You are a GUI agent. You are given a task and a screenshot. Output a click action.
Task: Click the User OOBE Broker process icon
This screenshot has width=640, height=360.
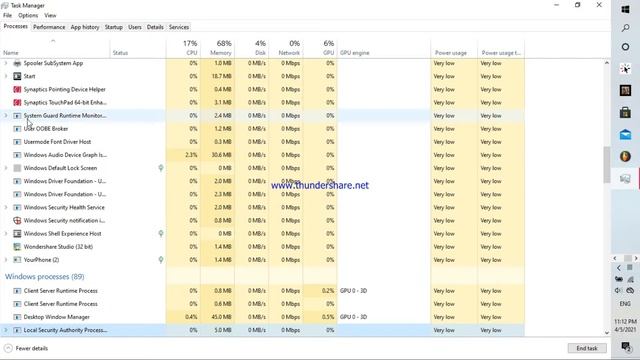[x=17, y=129]
